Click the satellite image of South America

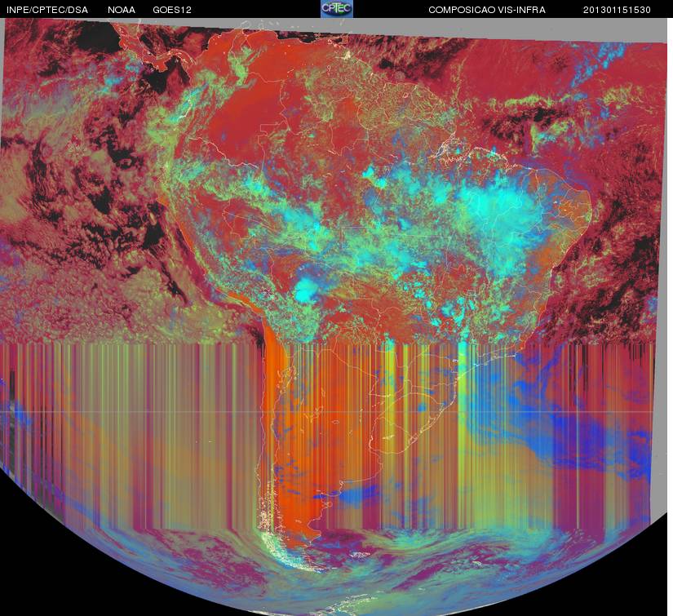pos(334,317)
